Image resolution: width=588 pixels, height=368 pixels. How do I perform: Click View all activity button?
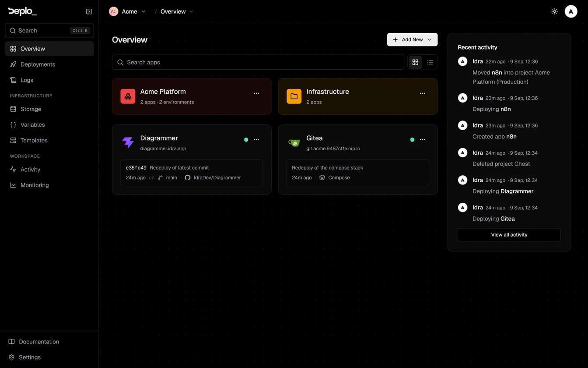509,235
